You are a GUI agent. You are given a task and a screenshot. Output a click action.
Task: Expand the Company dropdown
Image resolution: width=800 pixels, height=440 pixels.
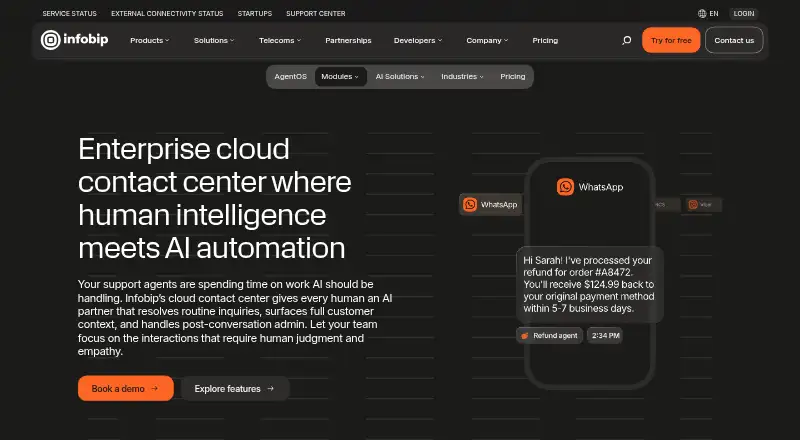click(487, 40)
